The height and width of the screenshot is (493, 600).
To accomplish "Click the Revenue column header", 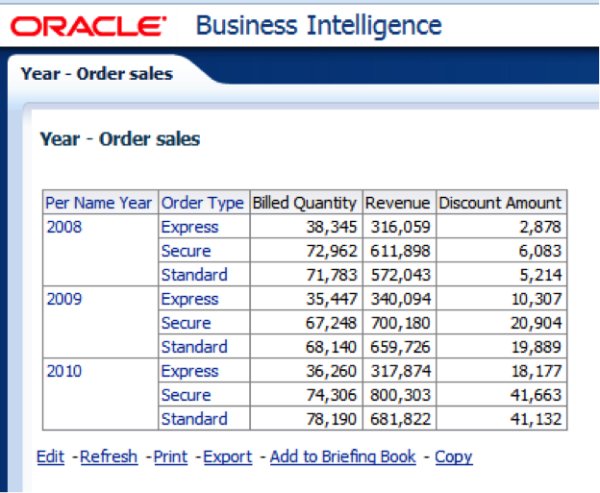I will 398,203.
